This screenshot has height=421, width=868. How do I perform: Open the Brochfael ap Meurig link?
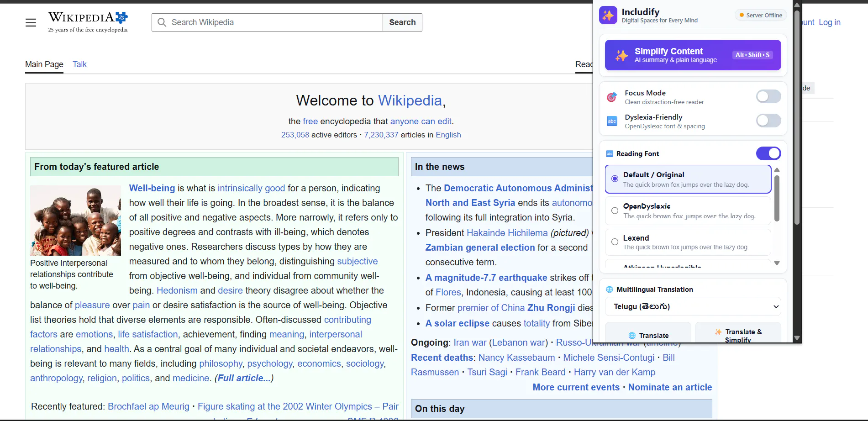pos(148,406)
